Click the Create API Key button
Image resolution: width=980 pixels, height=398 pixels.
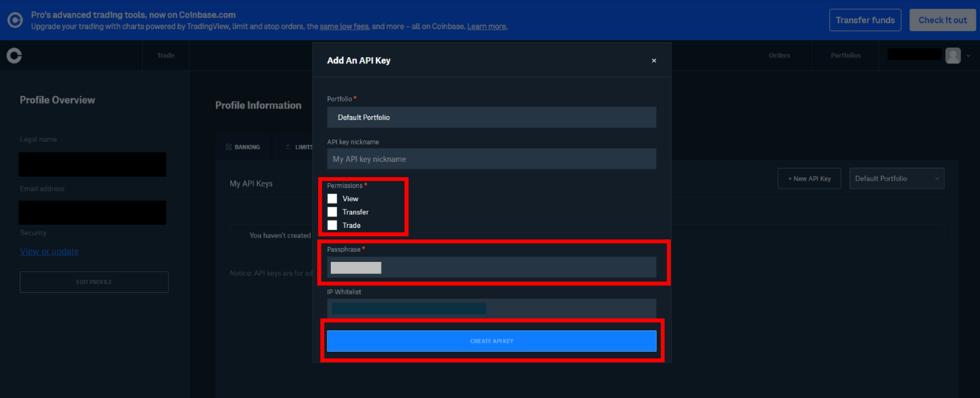click(491, 341)
